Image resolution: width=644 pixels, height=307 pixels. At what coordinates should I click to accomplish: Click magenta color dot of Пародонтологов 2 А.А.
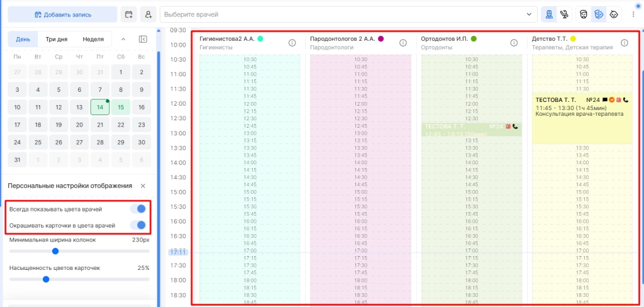click(x=380, y=38)
